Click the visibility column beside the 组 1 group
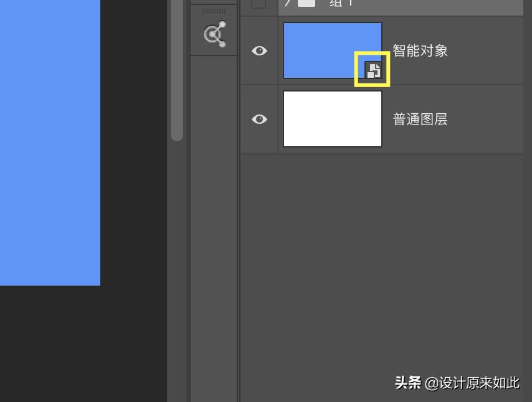The width and height of the screenshot is (532, 402). coord(259,3)
